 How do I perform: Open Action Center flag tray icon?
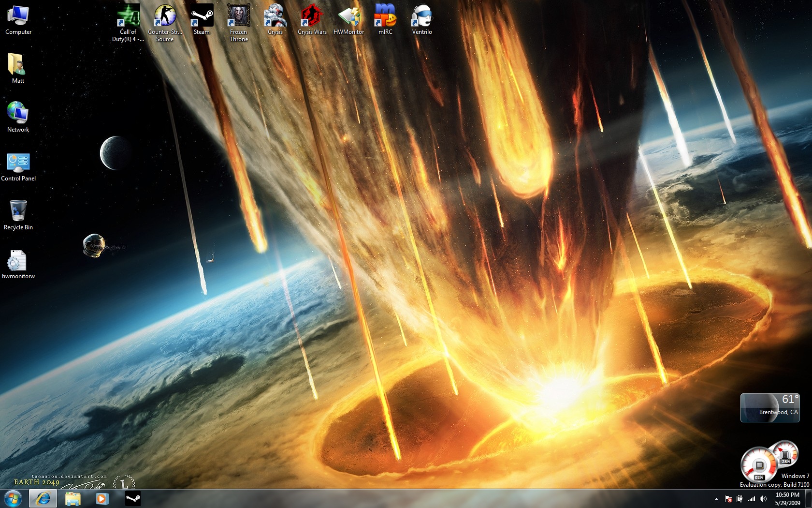coord(728,499)
